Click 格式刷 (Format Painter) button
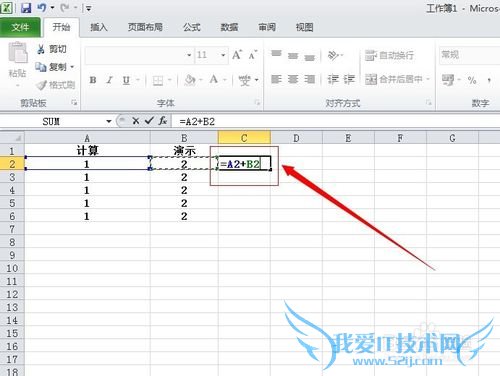500x376 pixels. [x=56, y=85]
